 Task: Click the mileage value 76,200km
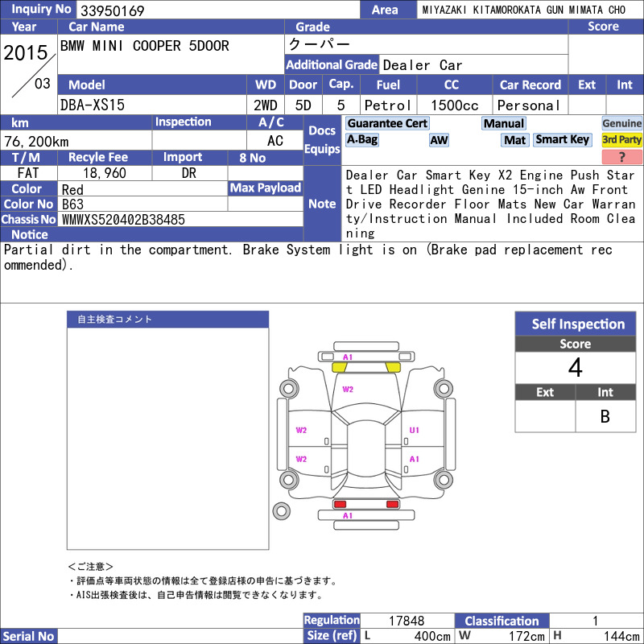[36, 142]
